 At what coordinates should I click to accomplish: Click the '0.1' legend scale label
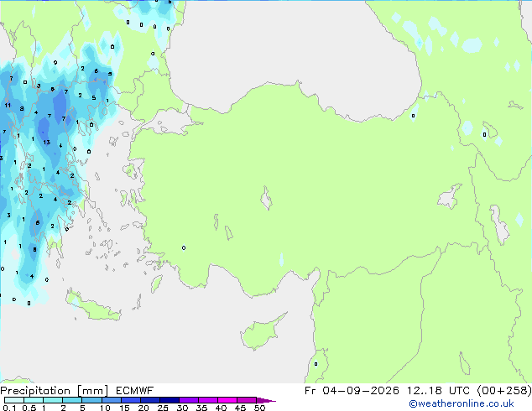(x=9, y=408)
